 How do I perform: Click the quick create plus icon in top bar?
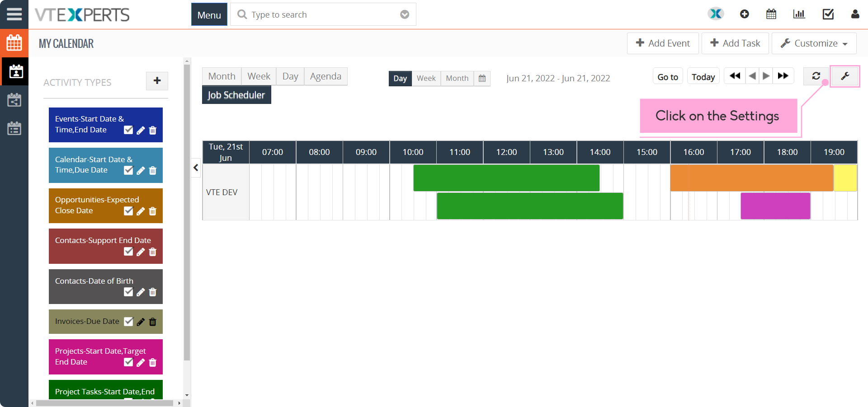click(x=744, y=14)
